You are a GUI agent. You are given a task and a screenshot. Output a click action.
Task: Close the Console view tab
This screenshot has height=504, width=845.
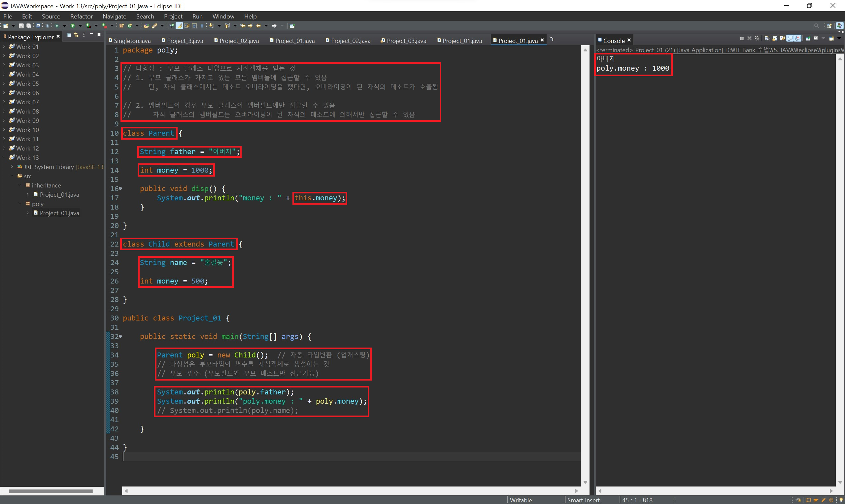coord(629,40)
